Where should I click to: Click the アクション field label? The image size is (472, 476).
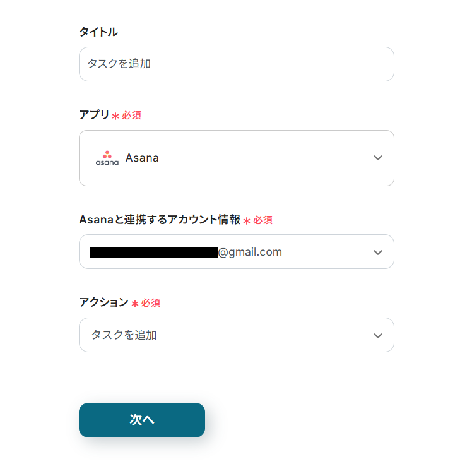[103, 302]
